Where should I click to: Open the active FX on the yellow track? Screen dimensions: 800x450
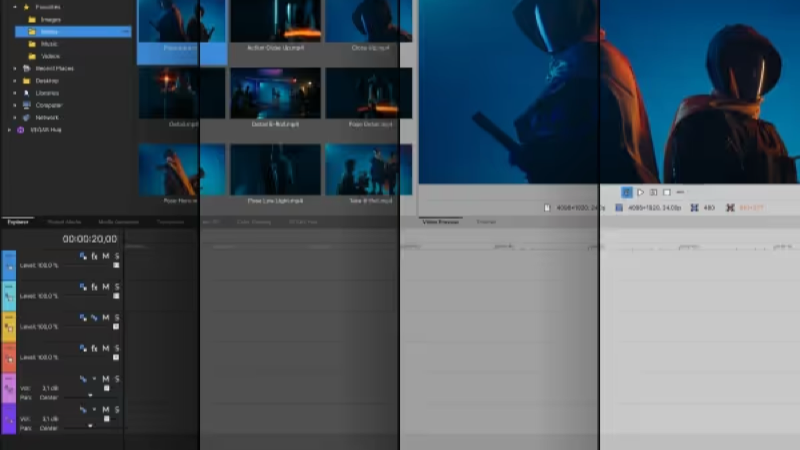(94, 318)
